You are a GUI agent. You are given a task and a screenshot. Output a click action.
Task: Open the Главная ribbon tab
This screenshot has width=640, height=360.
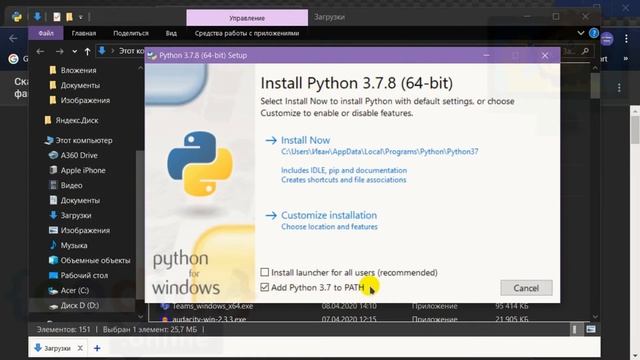[84, 33]
